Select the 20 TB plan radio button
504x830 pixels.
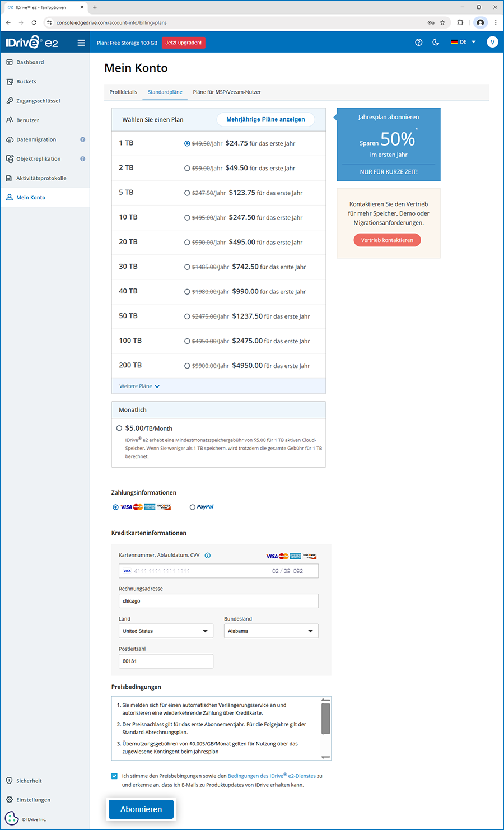pos(187,243)
